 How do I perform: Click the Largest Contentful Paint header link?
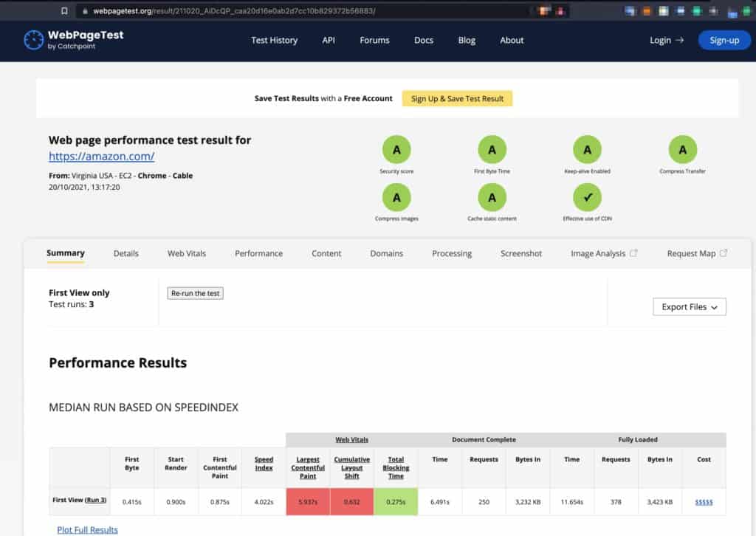coord(308,467)
